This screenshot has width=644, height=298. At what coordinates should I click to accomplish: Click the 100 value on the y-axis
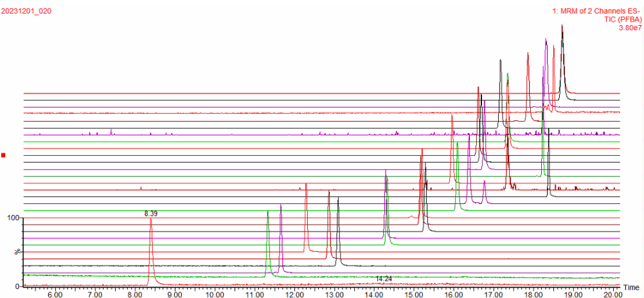point(13,218)
